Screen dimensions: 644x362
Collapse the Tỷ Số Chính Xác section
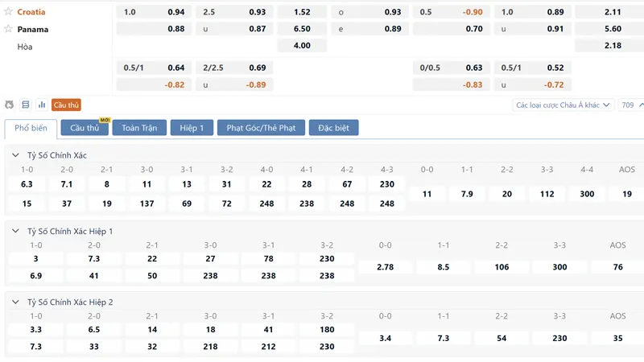pyautogui.click(x=15, y=155)
